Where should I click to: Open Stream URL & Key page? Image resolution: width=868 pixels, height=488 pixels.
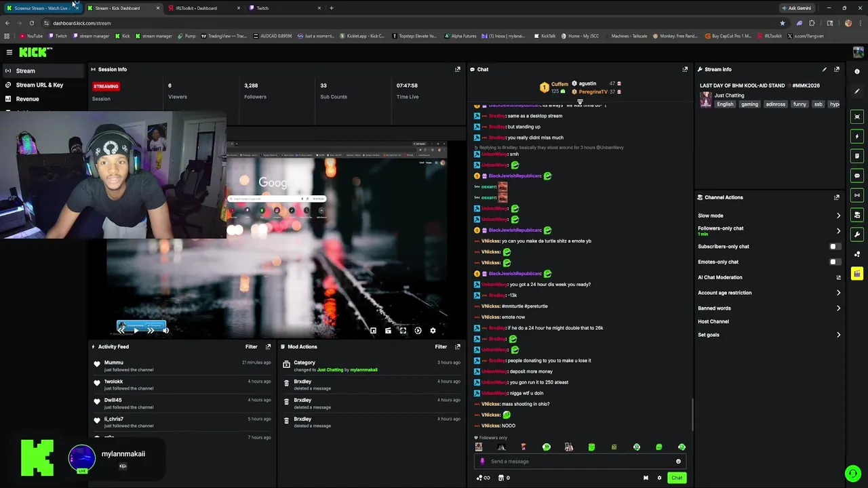[43, 85]
